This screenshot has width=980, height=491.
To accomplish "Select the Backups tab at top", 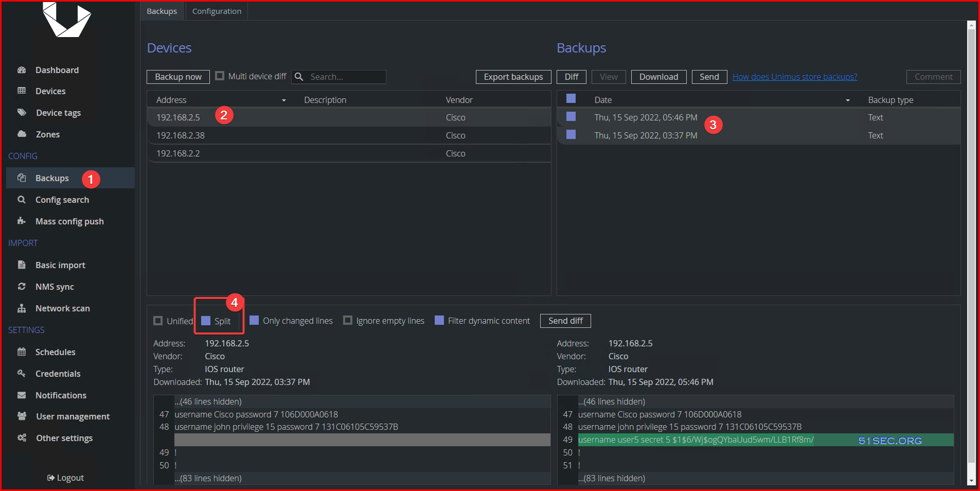I will pyautogui.click(x=162, y=11).
